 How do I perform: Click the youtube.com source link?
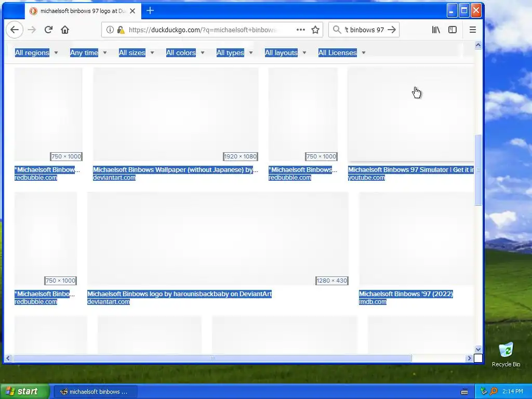pos(366,178)
